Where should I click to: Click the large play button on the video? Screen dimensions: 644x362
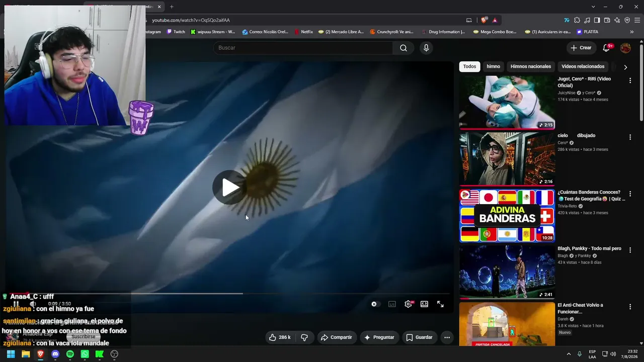pyautogui.click(x=229, y=188)
